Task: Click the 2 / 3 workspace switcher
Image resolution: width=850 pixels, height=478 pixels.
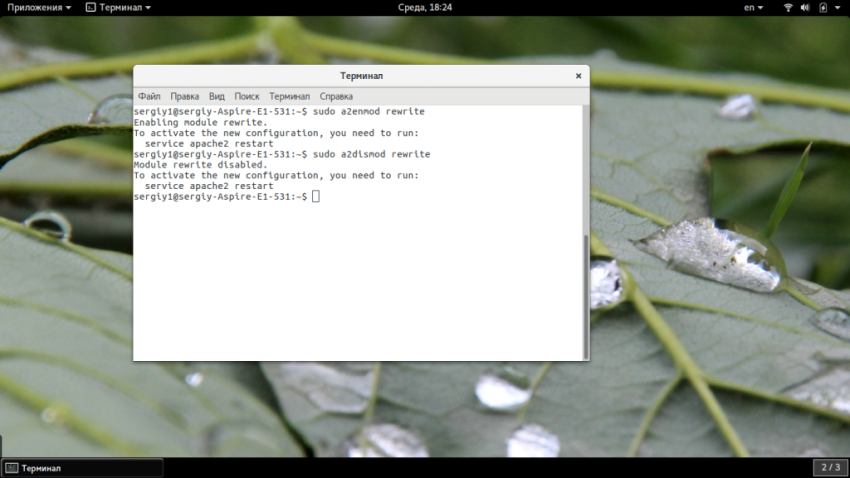Action: coord(830,467)
